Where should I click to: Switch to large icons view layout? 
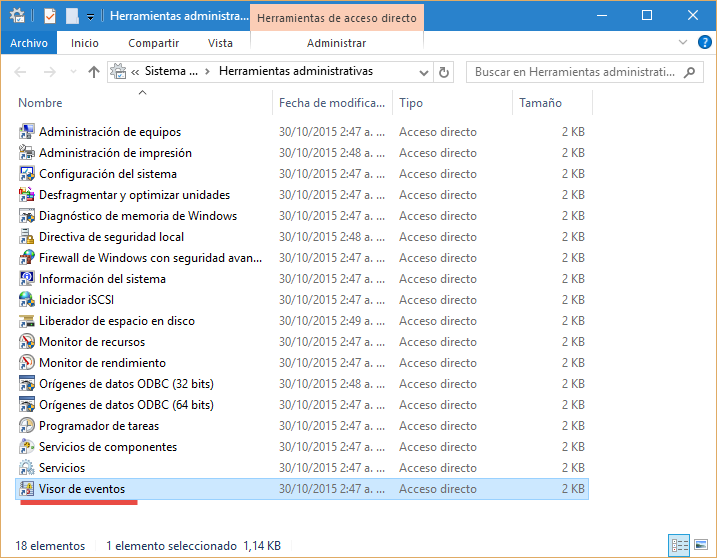pos(700,546)
